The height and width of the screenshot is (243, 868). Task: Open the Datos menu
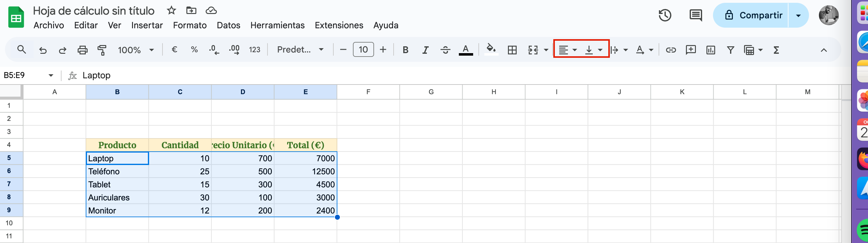(x=228, y=25)
